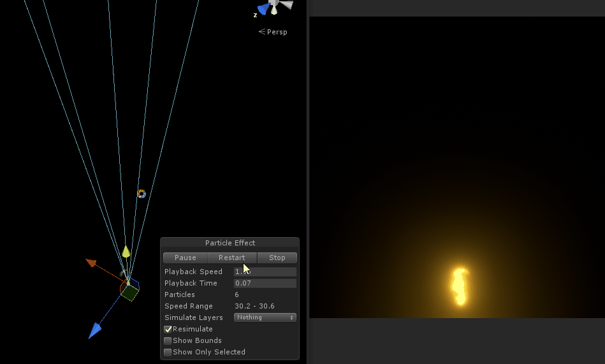This screenshot has height=364, width=605.
Task: Uncheck the Resimulate checkbox
Action: tap(168, 329)
